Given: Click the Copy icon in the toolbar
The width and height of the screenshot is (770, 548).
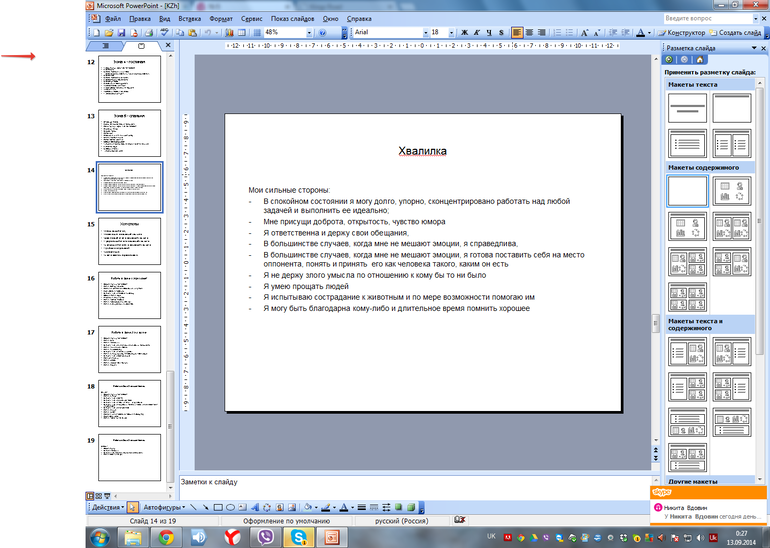Looking at the screenshot, I should pos(180,32).
